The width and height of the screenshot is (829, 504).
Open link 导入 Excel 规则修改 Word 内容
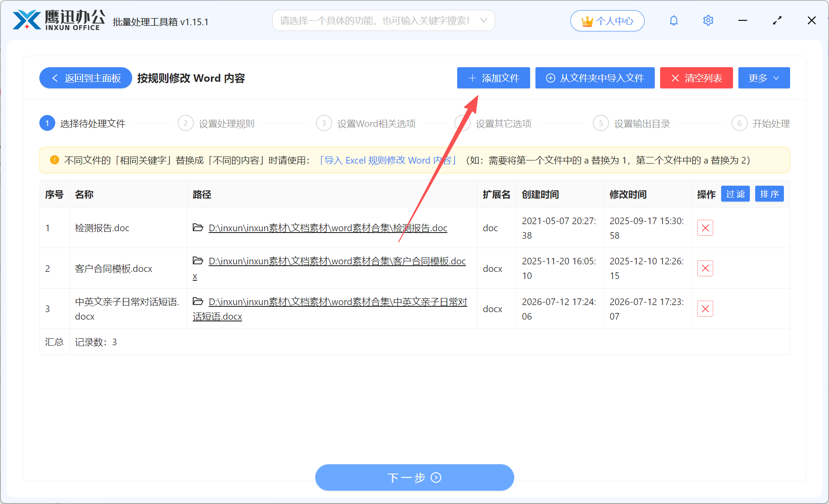click(x=388, y=160)
